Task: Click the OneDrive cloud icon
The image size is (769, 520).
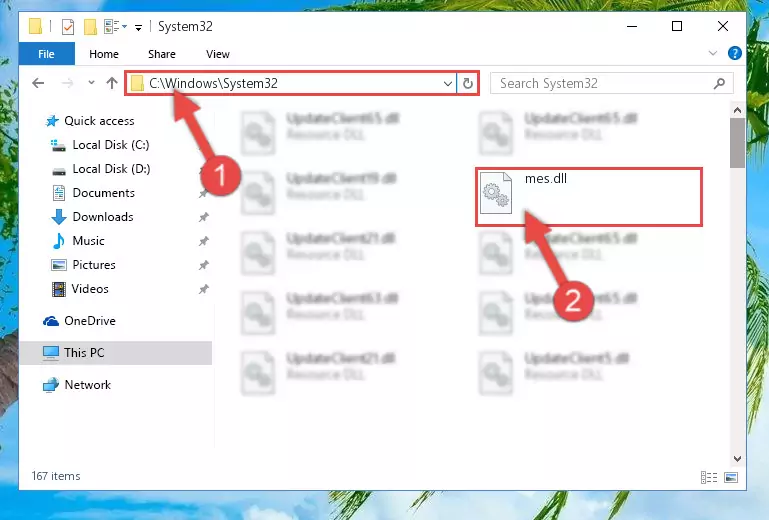Action: coord(51,321)
